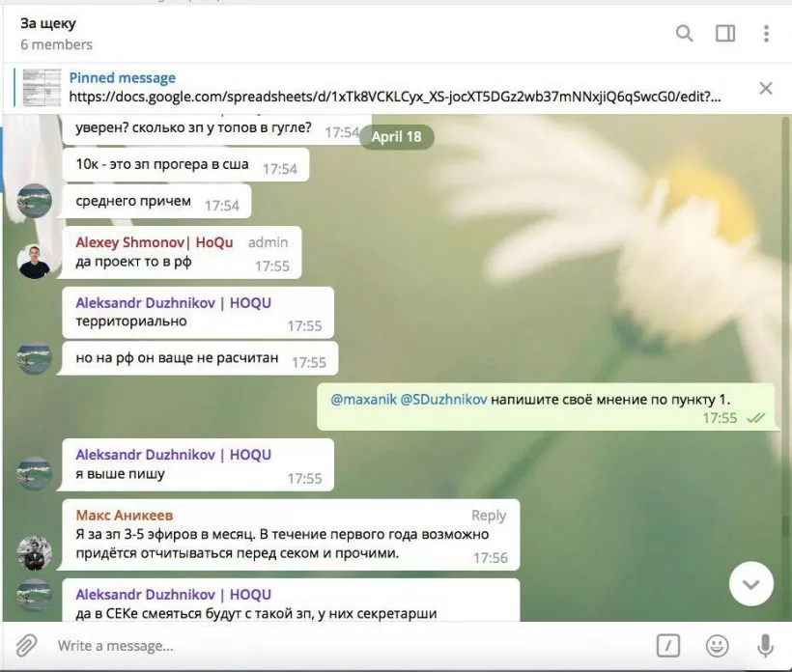Image resolution: width=792 pixels, height=672 pixels.
Task: Open the three-dot chat options menu
Action: point(766,33)
